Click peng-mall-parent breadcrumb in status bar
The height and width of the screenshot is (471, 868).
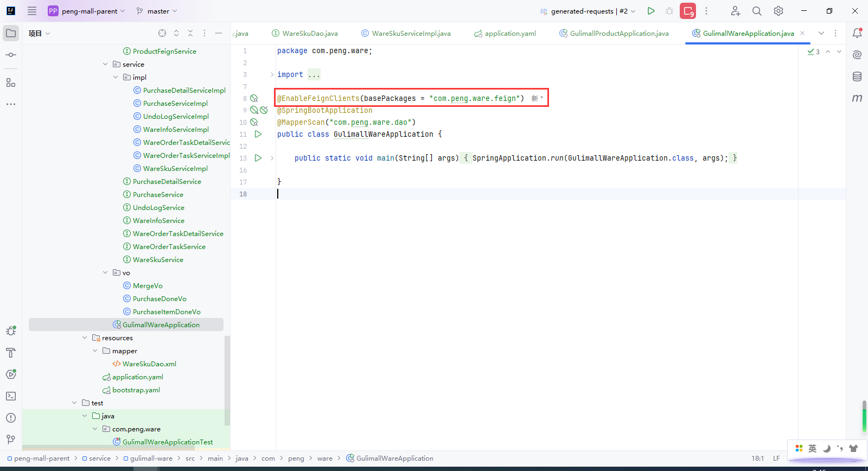[x=38, y=459]
